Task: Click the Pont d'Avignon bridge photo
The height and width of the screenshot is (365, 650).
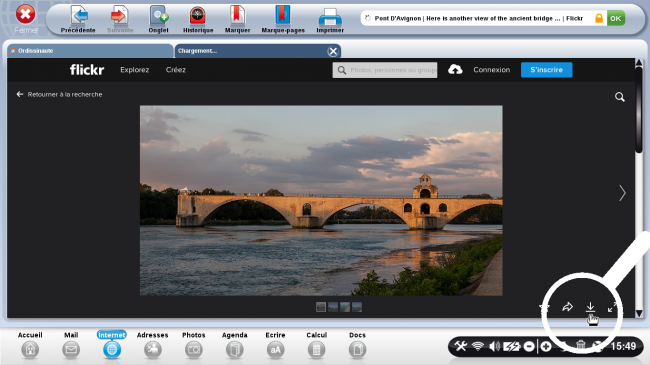Action: point(321,200)
